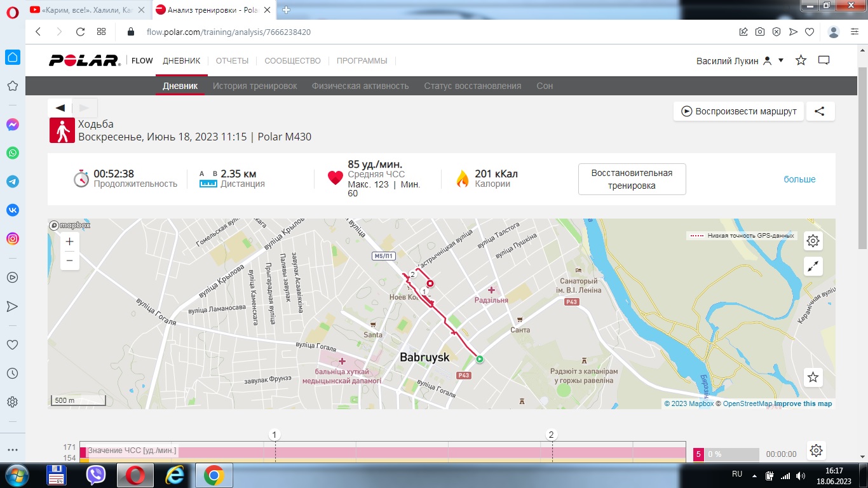The width and height of the screenshot is (868, 488).
Task: Open WhatsApp in the sidebar
Action: pos(12,153)
